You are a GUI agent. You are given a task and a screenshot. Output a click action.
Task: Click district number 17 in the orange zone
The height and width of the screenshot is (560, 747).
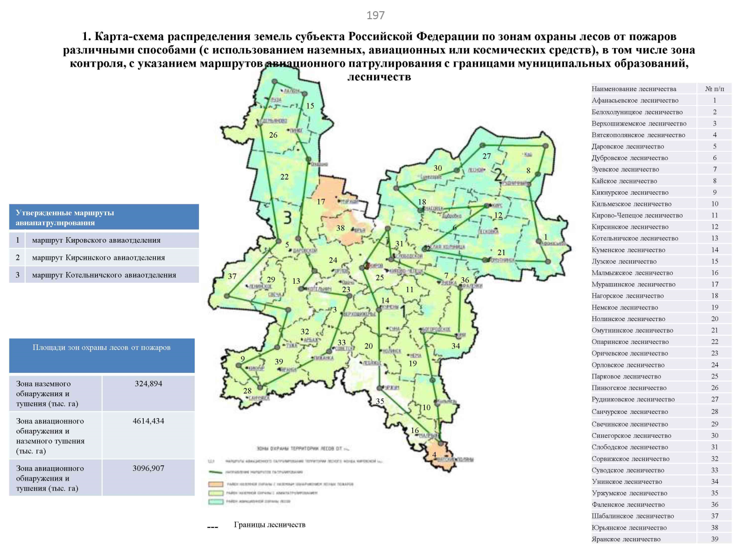[x=321, y=202]
